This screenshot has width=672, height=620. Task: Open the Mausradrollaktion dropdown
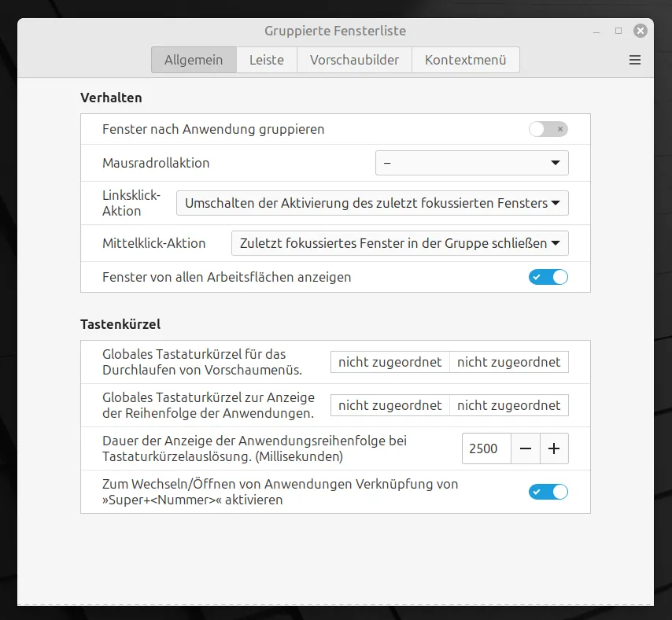click(472, 163)
